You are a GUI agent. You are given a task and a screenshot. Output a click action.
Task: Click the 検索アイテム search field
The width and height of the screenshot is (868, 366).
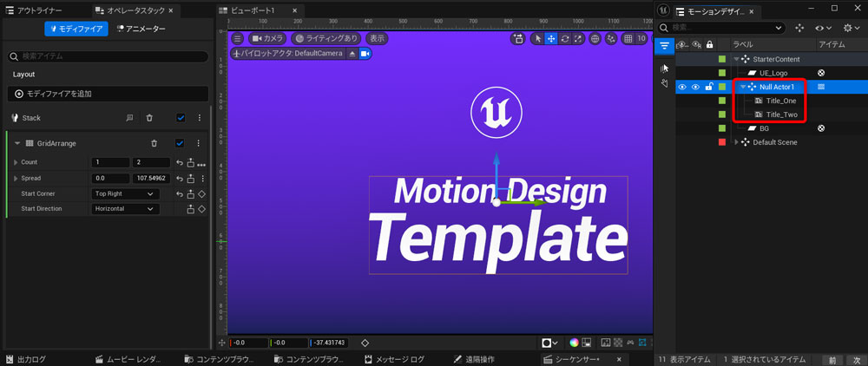coord(108,56)
